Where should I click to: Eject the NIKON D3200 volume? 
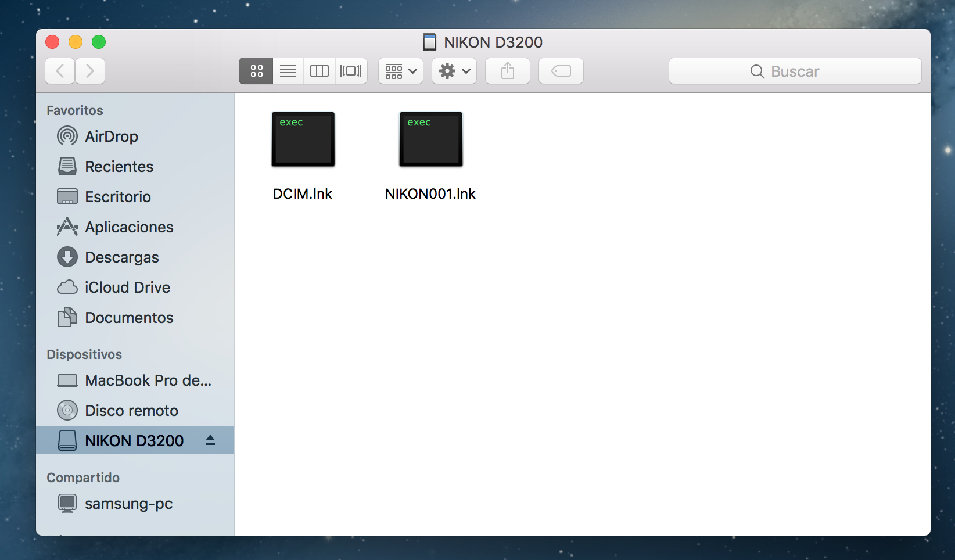click(x=210, y=440)
